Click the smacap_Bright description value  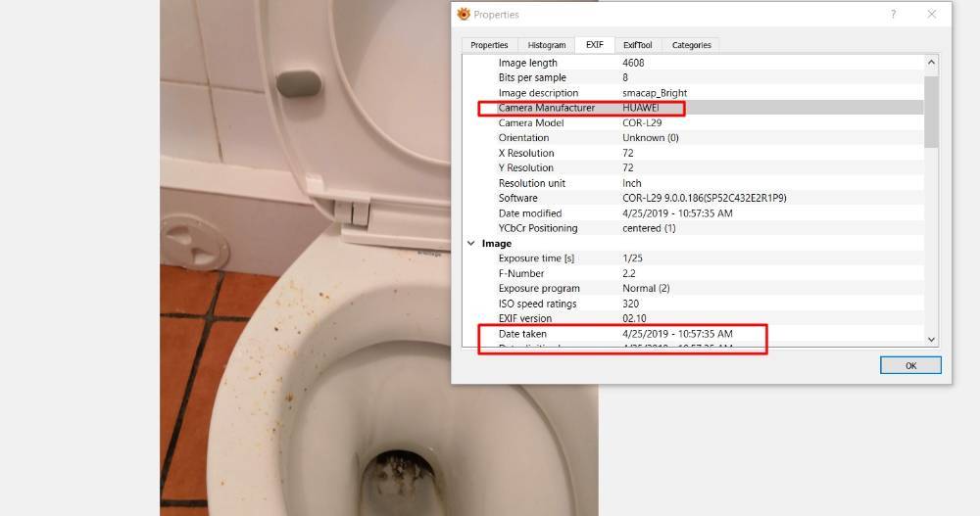655,93
